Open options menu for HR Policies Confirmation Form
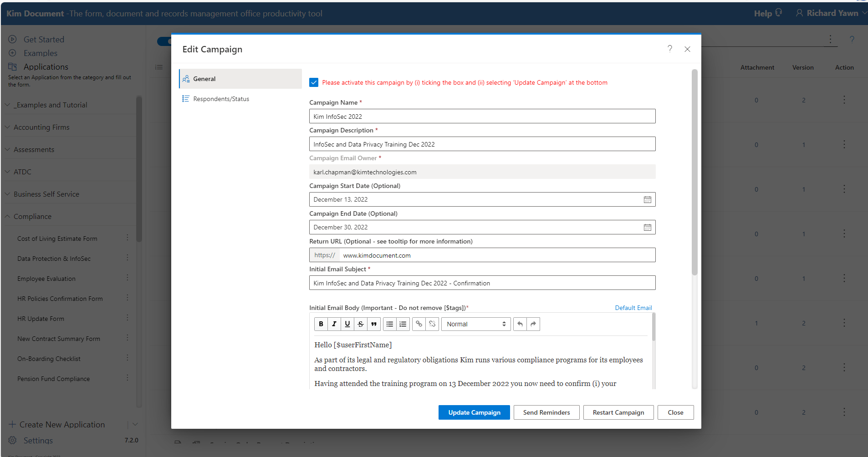The width and height of the screenshot is (868, 457). pos(128,298)
